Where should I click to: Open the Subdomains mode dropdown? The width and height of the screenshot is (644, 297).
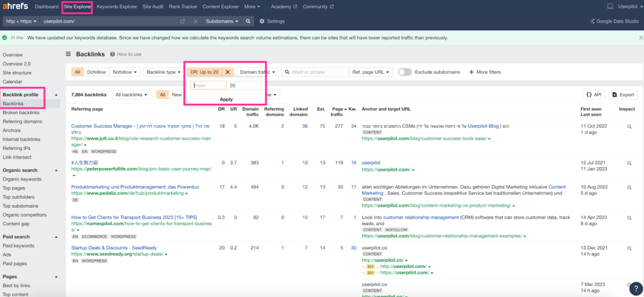[222, 21]
